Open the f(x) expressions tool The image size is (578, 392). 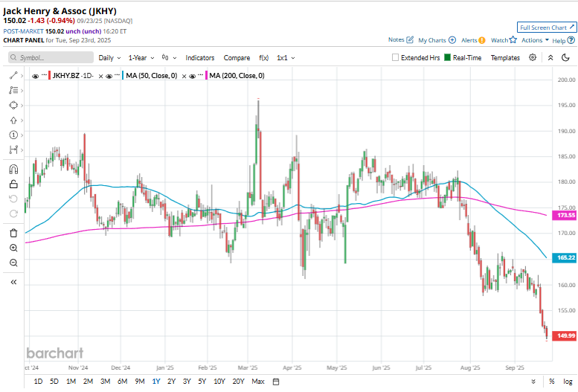click(263, 58)
